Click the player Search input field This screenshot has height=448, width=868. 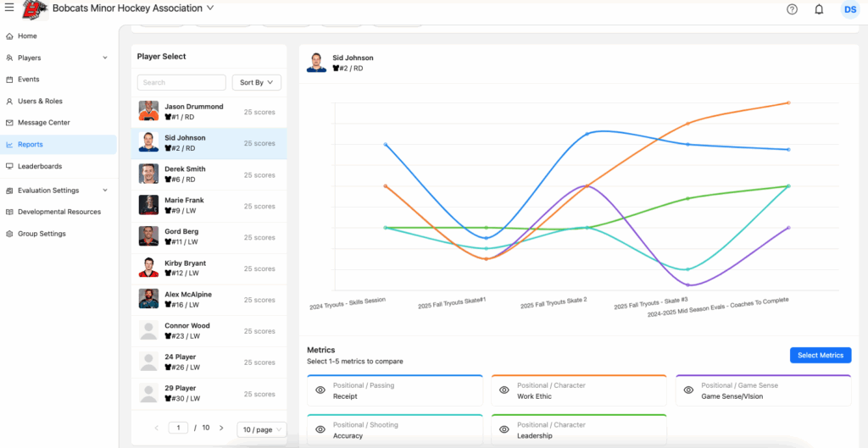tap(181, 83)
